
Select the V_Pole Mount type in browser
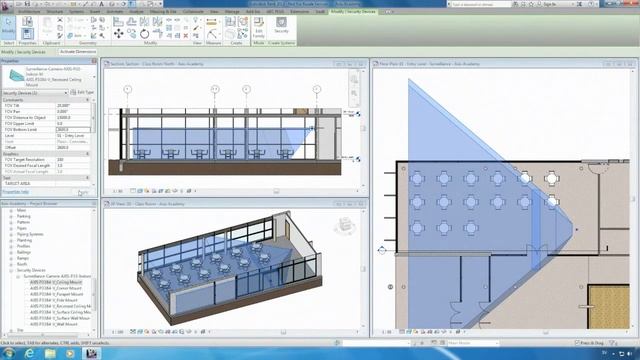coord(53,300)
